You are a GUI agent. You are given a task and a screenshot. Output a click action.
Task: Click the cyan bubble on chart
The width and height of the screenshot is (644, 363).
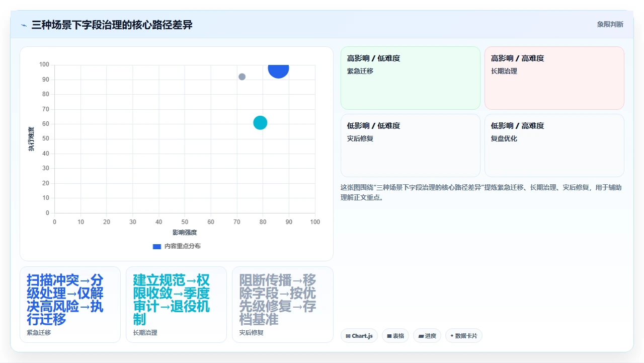[260, 122]
